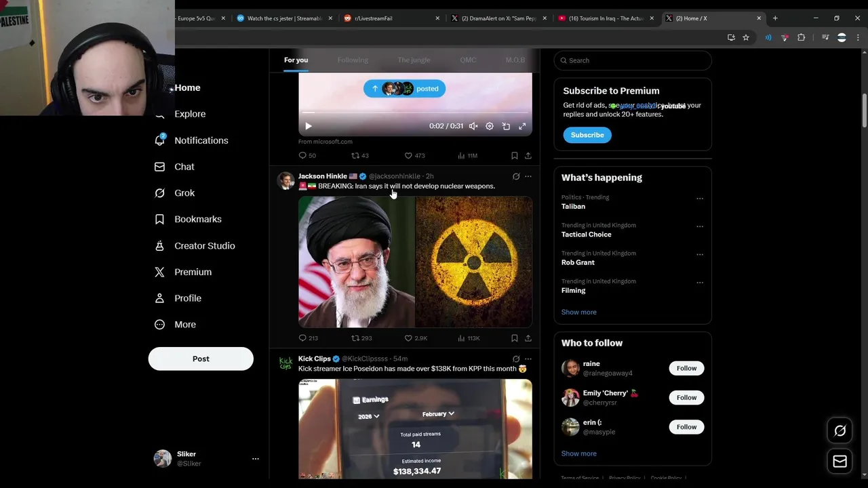The height and width of the screenshot is (488, 868).
Task: View analytics of the 113K views post
Action: pyautogui.click(x=469, y=338)
